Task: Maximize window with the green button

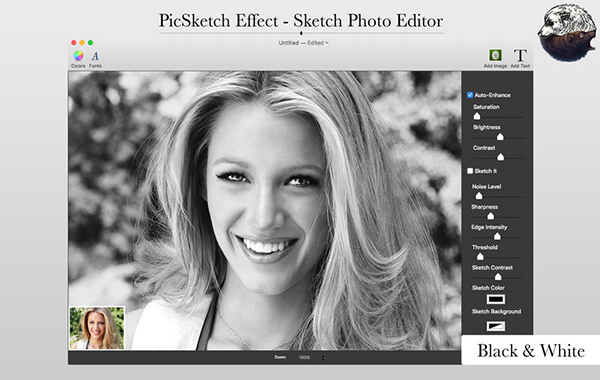Action: 90,42
